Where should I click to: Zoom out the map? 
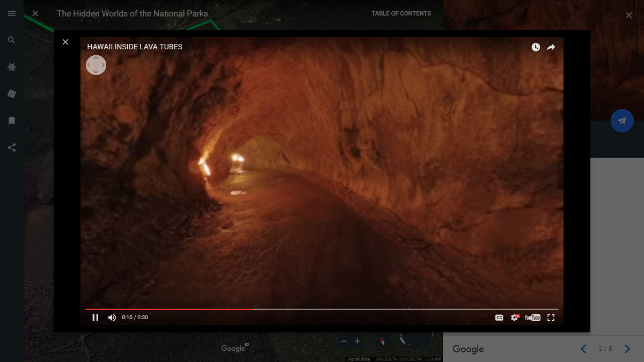click(344, 341)
